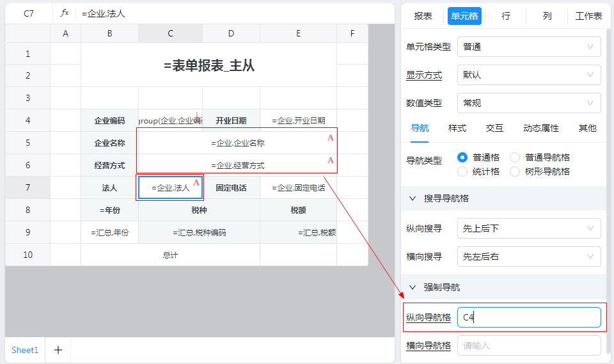Select the column D header
This screenshot has height=364, width=614.
231,33
